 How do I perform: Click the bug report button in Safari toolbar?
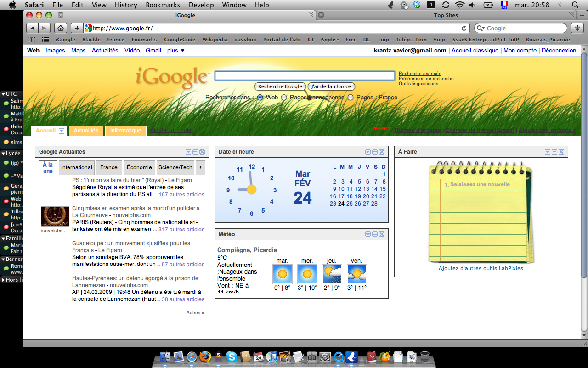tap(577, 28)
